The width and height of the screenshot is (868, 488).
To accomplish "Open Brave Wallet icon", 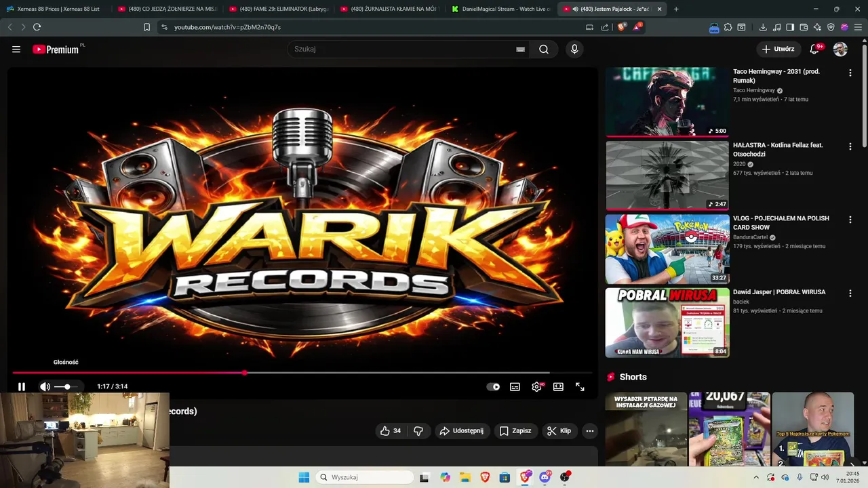I will (x=804, y=27).
